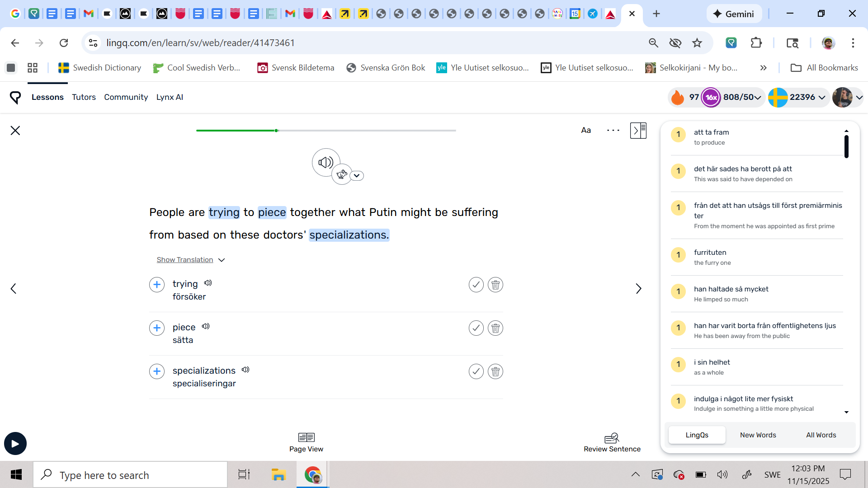Mark 'specializations' as known with checkmark
Viewport: 868px width, 488px height.
tap(476, 371)
